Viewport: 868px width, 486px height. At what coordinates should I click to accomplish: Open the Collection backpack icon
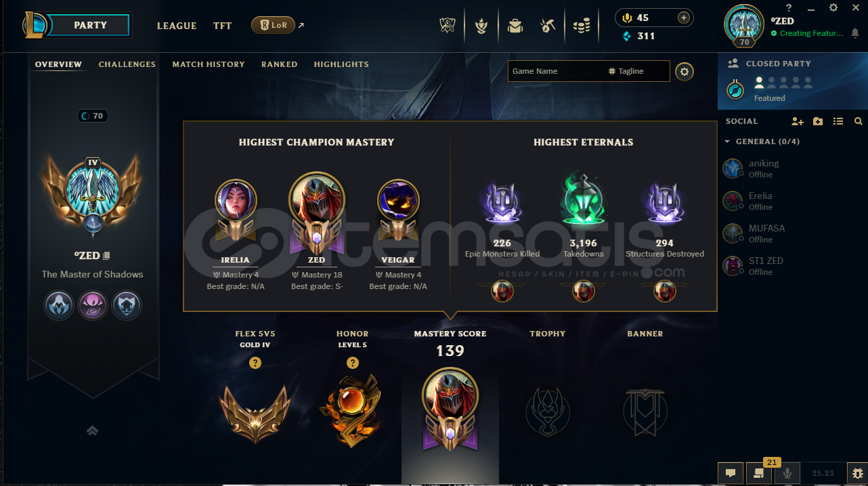tap(515, 26)
